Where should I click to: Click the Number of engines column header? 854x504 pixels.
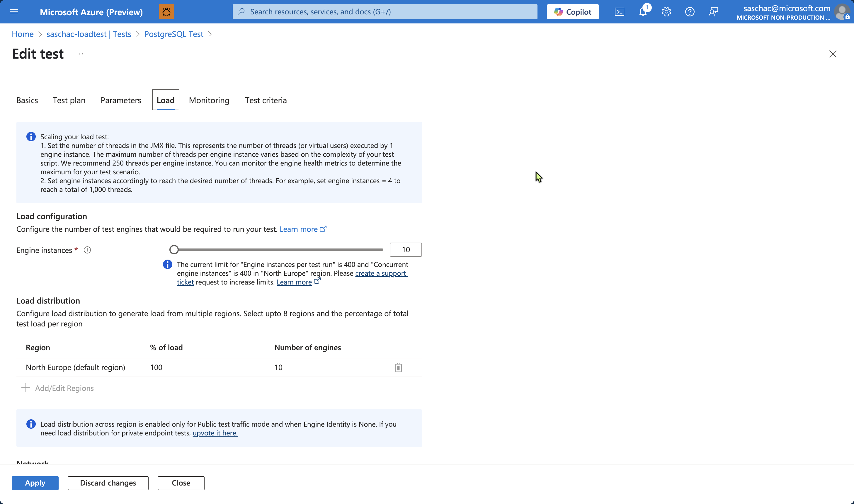pyautogui.click(x=307, y=348)
